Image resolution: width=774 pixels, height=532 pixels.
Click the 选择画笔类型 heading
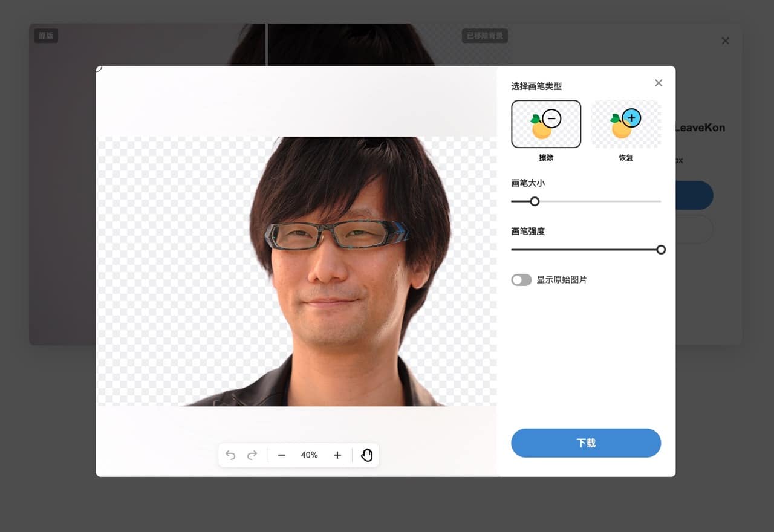click(x=536, y=86)
